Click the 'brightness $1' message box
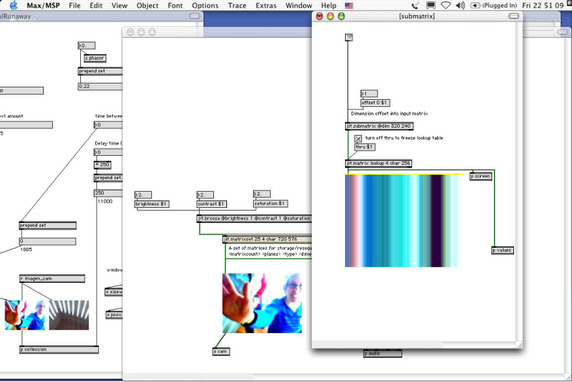Screen dimensions: 572x382 [x=152, y=204]
